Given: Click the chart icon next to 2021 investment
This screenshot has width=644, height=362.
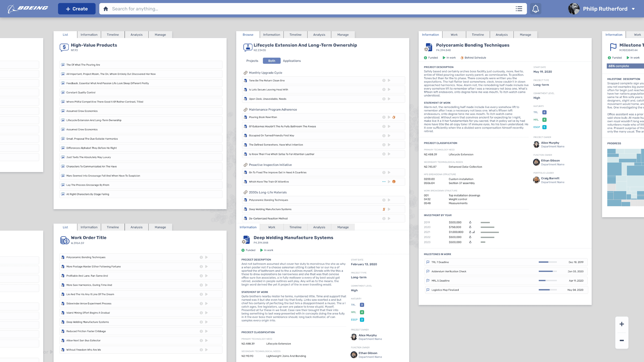Looking at the screenshot, I should click(474, 232).
